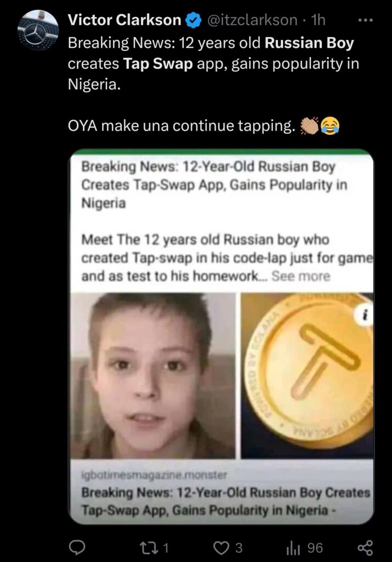Viewport: 392px width, 562px height.
Task: Like the tweet with the heart icon
Action: pyautogui.click(x=221, y=548)
